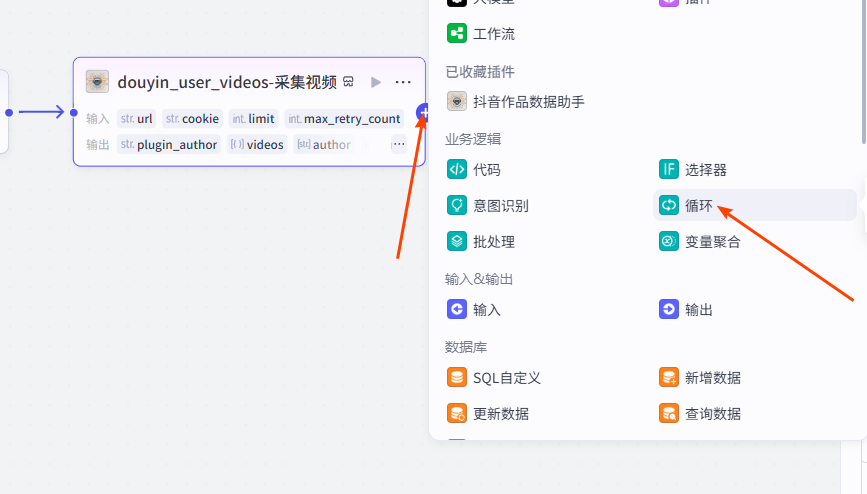Click the 数据库 section header
Screen dimensions: 867x494
[x=466, y=347]
